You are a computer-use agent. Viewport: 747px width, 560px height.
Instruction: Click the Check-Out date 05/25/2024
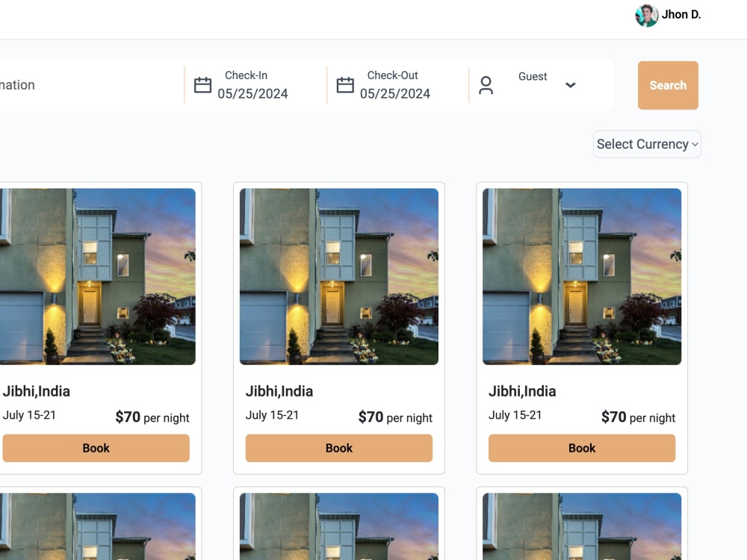(395, 94)
